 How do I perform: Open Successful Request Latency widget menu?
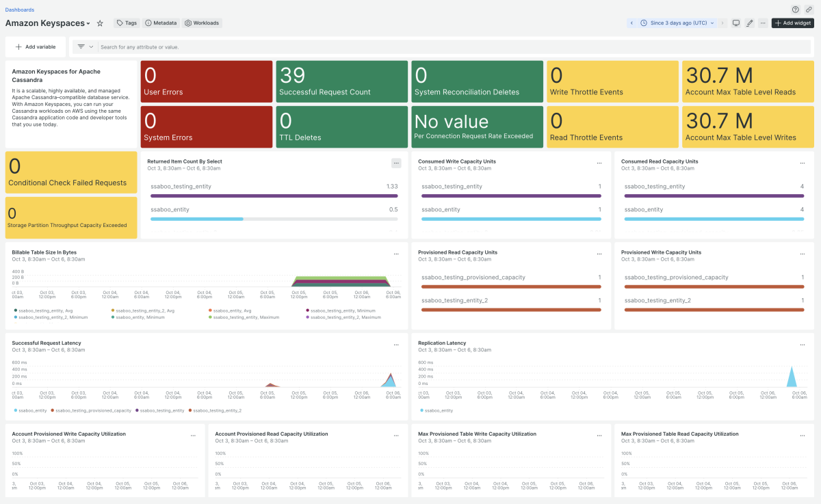click(396, 344)
